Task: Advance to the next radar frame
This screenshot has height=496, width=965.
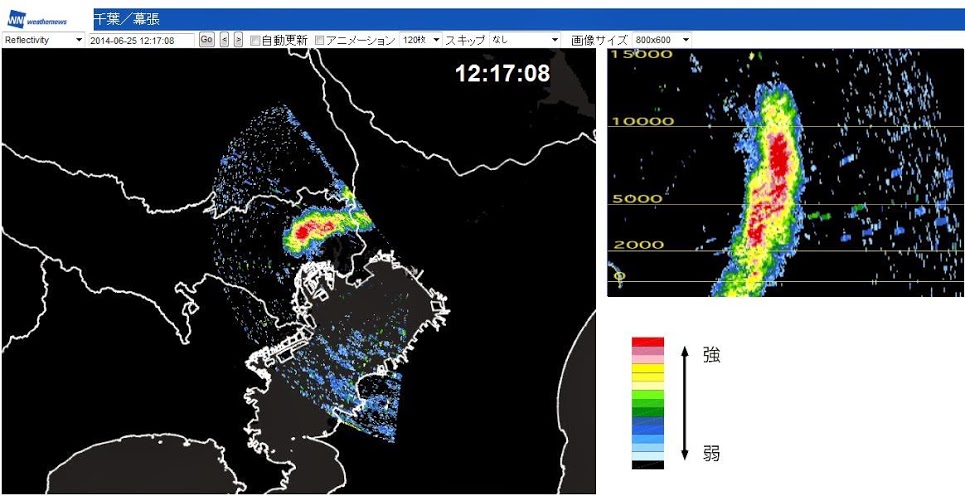Action: 238,40
